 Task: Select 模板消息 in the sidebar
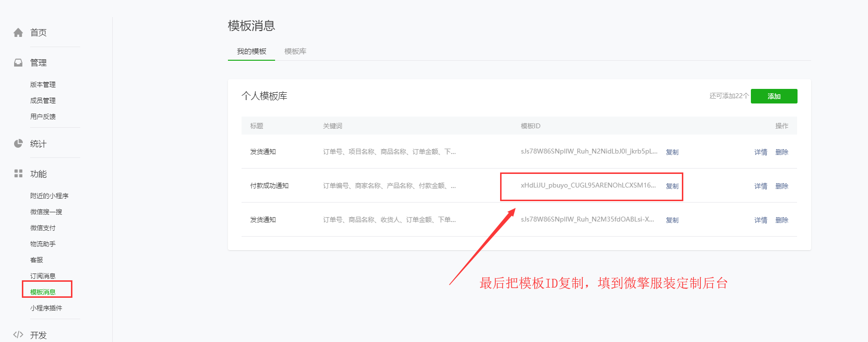coord(43,292)
